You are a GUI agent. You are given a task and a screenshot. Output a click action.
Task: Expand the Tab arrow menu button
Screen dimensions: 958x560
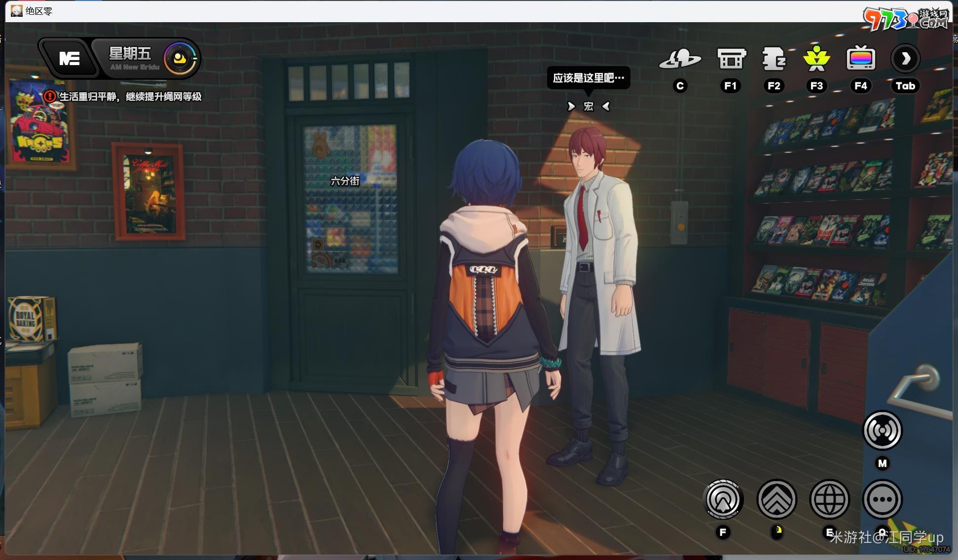pyautogui.click(x=905, y=59)
